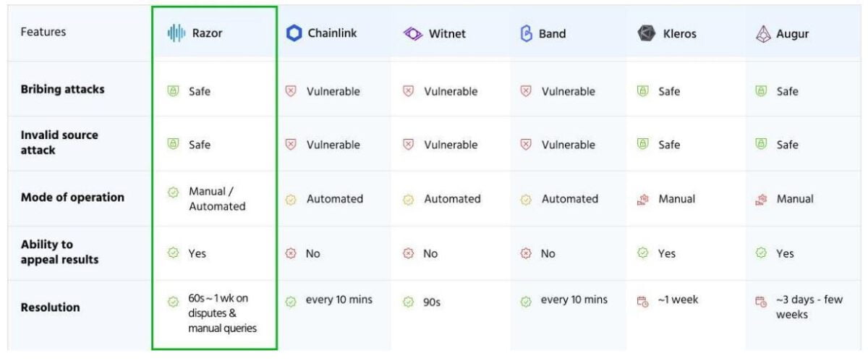Viewport: 868px width, 361px height.
Task: Click Razor's green shield in Bribing attacks row
Action: click(173, 91)
